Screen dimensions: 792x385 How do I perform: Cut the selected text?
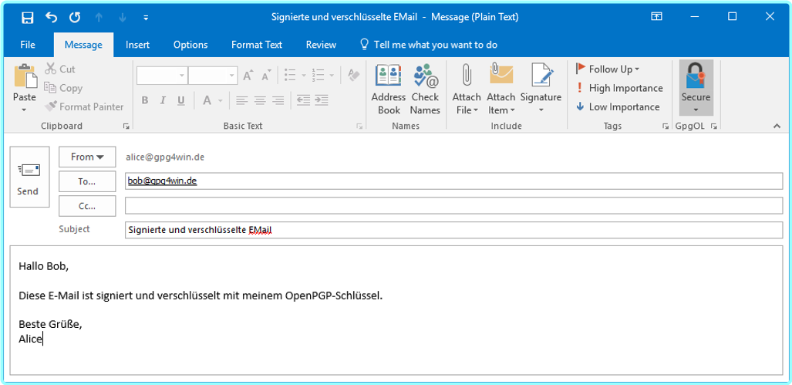61,69
